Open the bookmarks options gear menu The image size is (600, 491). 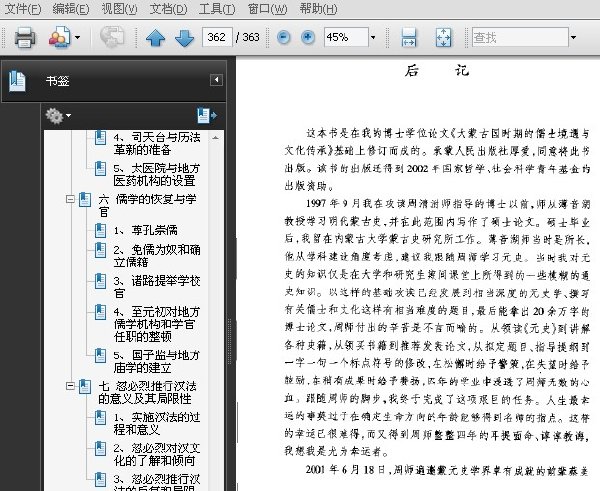click(57, 116)
